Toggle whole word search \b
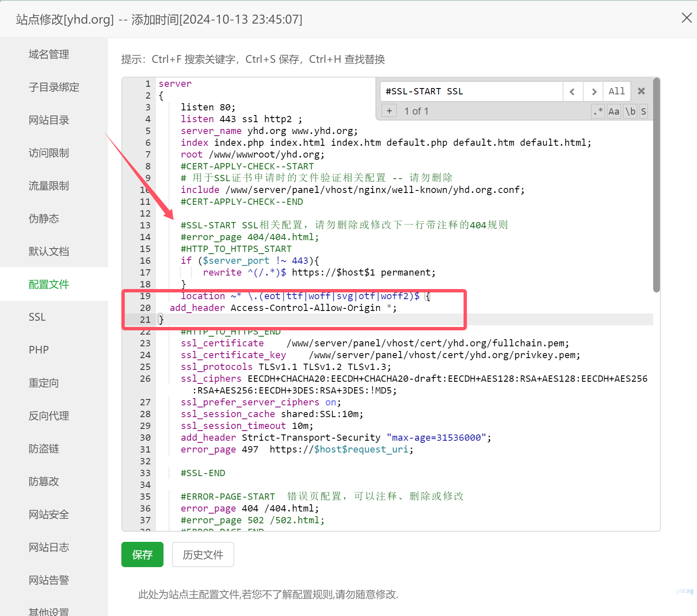Viewport: 697px width, 616px height. point(630,111)
